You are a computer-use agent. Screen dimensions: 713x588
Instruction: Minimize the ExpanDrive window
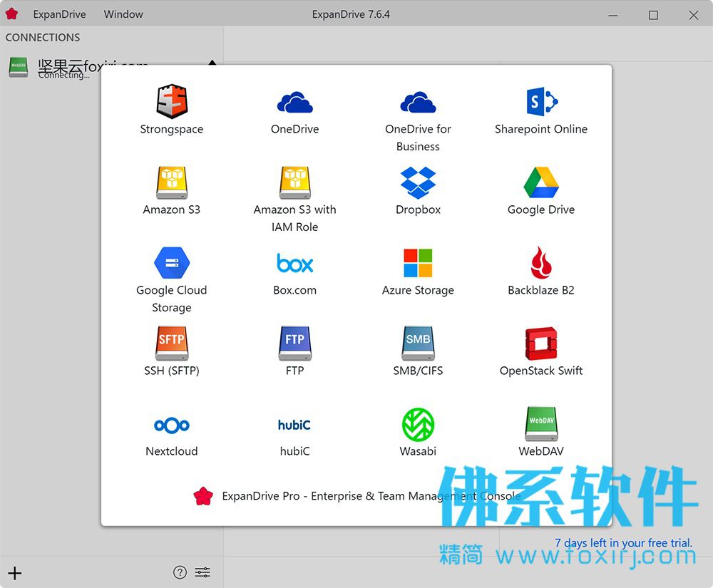point(613,16)
